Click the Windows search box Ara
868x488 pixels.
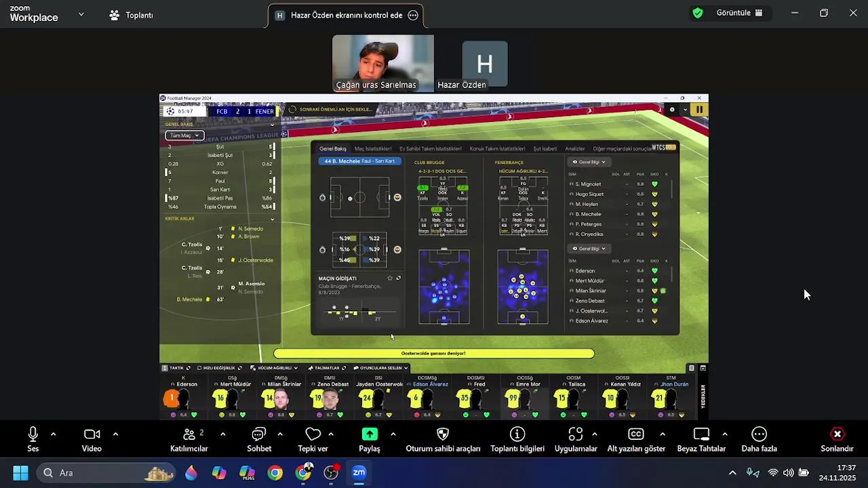[x=105, y=473]
